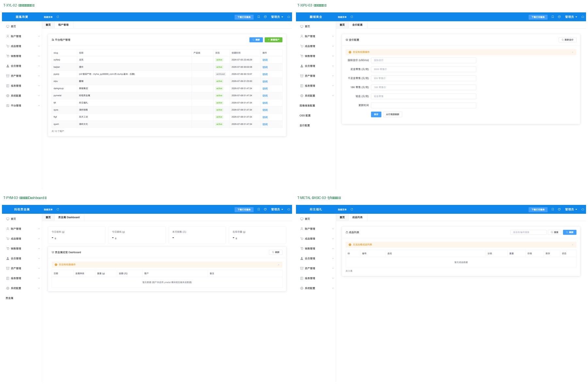
Task: Click 按名称/编号搜索 box in 成品列表
Action: (528, 232)
